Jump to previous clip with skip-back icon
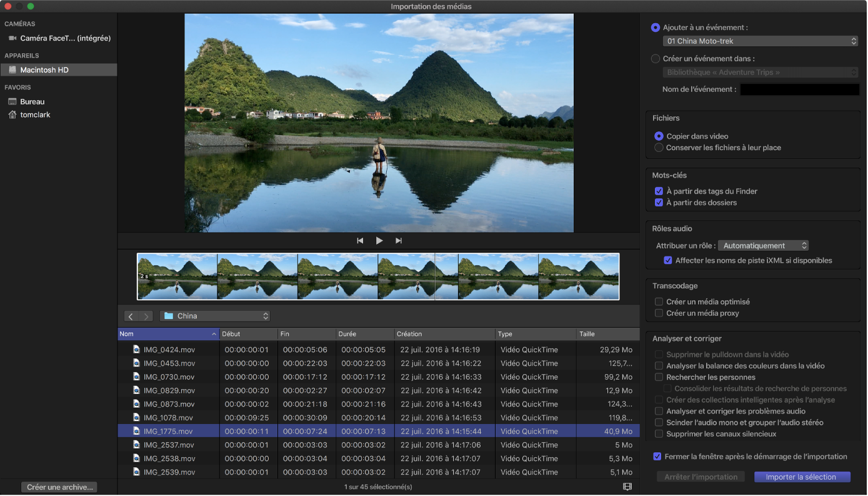The width and height of the screenshot is (868, 496). [360, 241]
